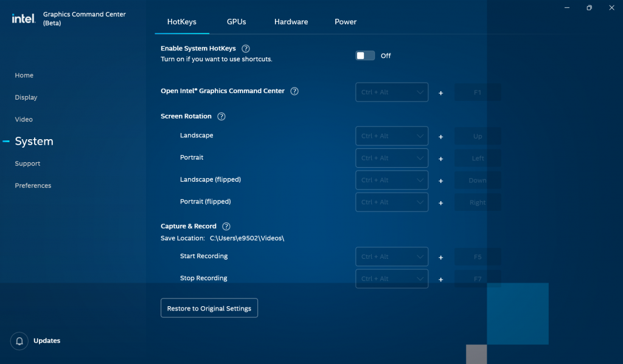Click the Down key field for Landscape (flipped)
The image size is (623, 364).
(x=478, y=180)
